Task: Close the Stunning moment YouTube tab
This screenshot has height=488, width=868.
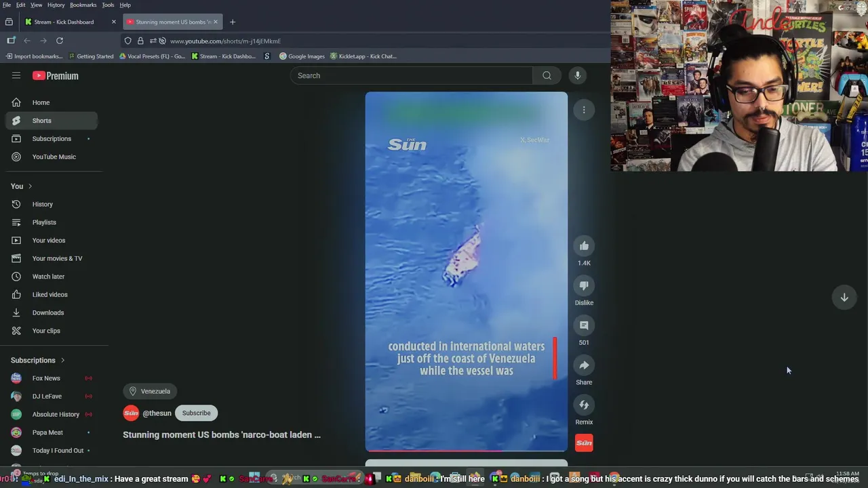Action: [216, 22]
